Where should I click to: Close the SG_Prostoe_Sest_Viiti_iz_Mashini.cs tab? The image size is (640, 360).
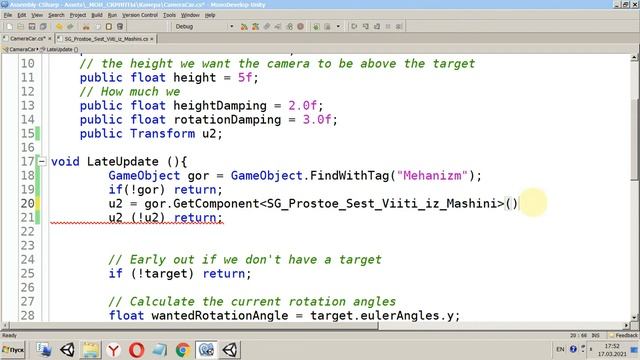point(152,39)
